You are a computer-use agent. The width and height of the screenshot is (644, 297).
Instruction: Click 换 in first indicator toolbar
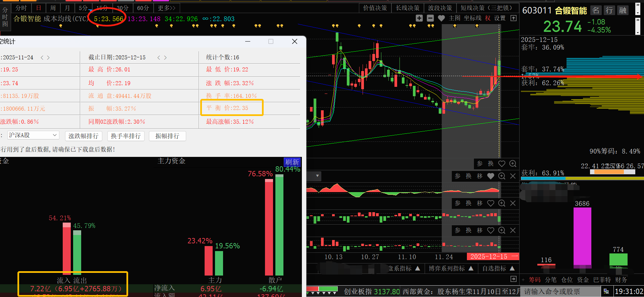(x=491, y=164)
